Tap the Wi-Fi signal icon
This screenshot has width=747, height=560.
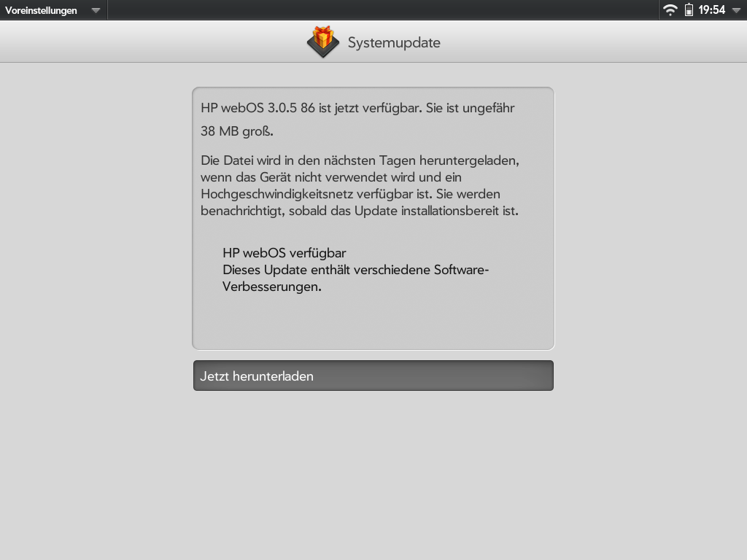click(x=670, y=10)
